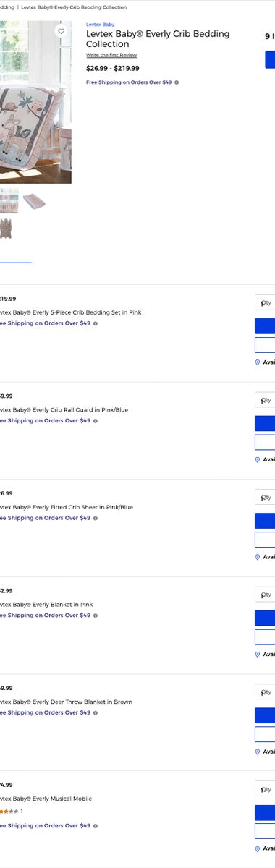Viewport: 275px width, 868px height.
Task: Click blue add button for Crib Rail Guard
Action: (x=265, y=423)
